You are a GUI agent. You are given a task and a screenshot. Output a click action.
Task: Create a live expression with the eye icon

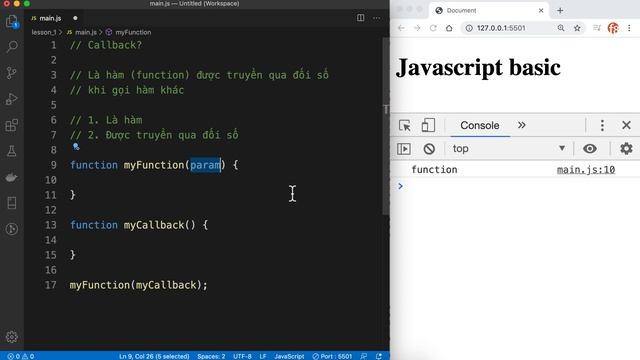589,149
